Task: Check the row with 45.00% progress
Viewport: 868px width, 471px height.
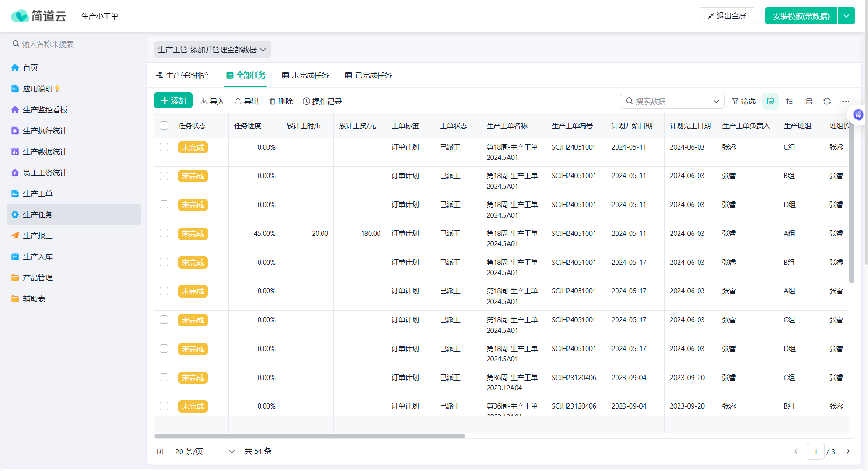Action: coord(164,233)
